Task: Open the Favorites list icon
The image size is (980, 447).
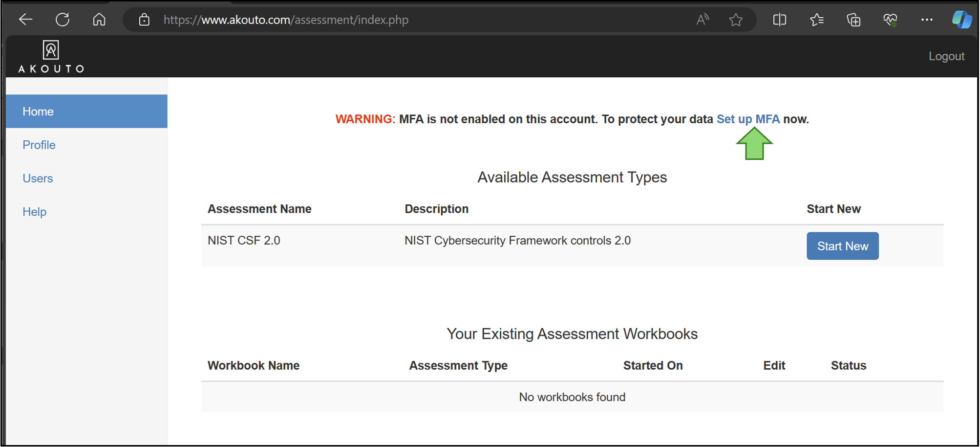Action: 817,20
